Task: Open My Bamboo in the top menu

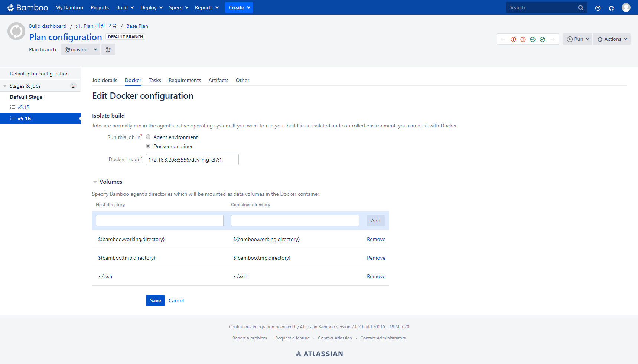Action: coord(69,7)
